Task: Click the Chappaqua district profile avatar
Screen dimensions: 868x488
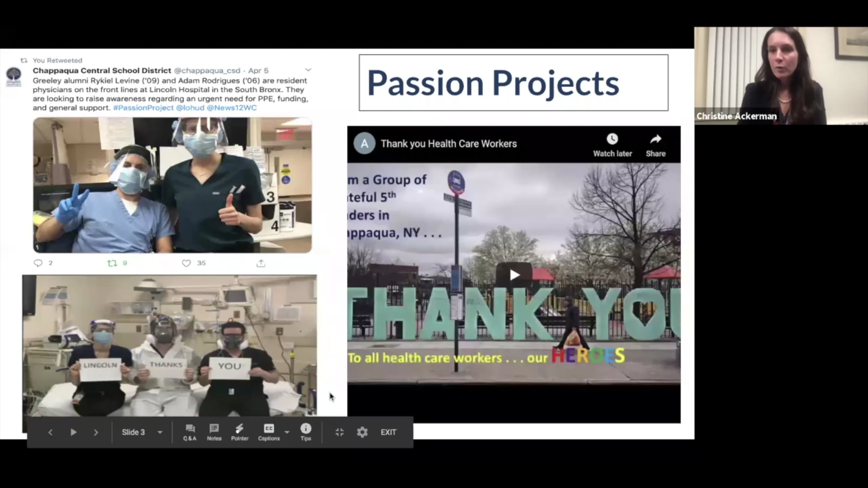Action: (x=14, y=76)
